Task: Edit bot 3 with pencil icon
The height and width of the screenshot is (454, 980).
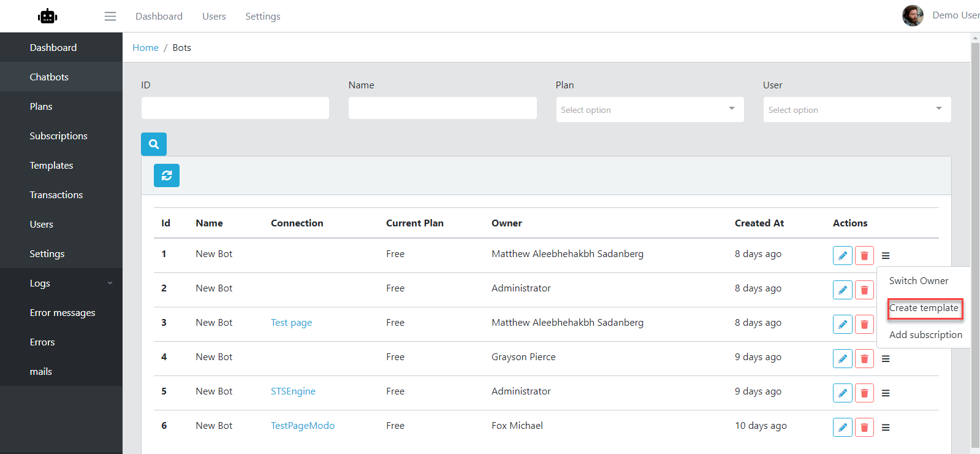Action: click(843, 324)
